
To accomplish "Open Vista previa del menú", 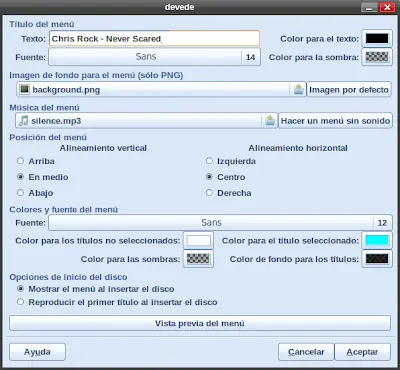I will [x=200, y=323].
